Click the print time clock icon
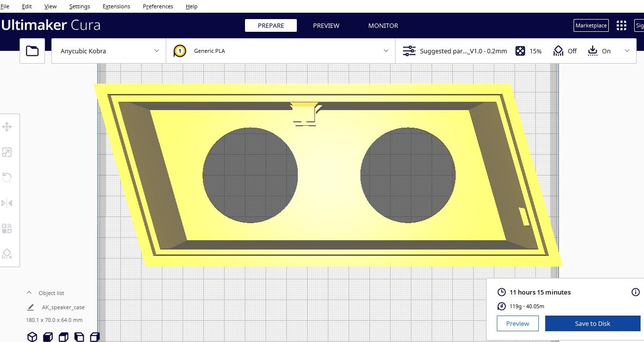The width and height of the screenshot is (644, 342). (x=501, y=292)
